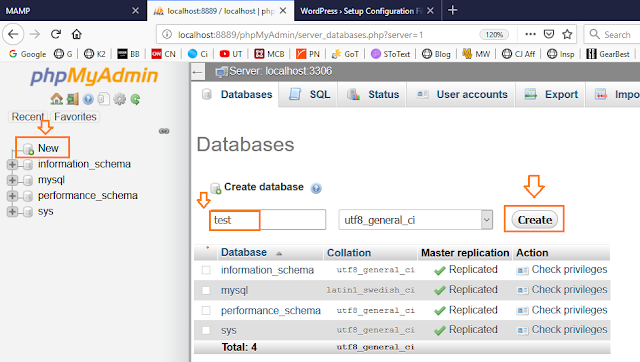Select sys in the navigation tree

pos(46,212)
